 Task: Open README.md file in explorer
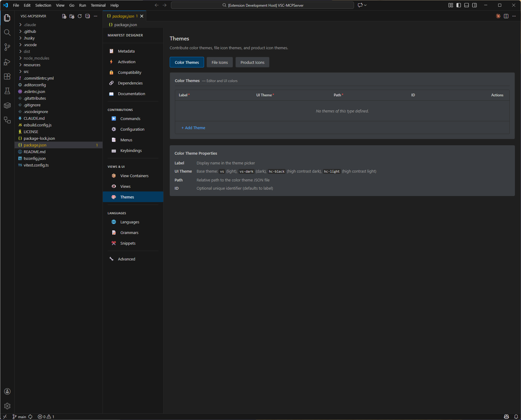58,152
